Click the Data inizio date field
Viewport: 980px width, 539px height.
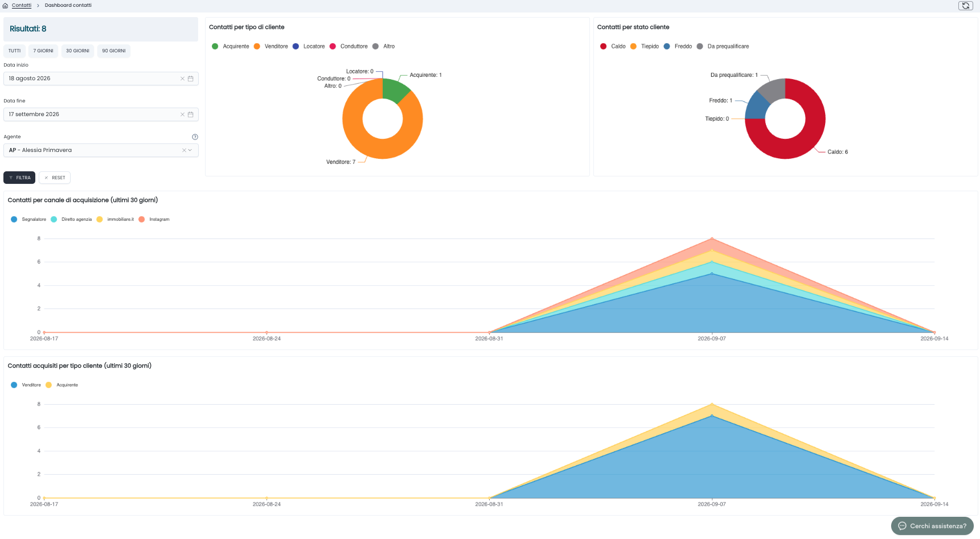101,79
